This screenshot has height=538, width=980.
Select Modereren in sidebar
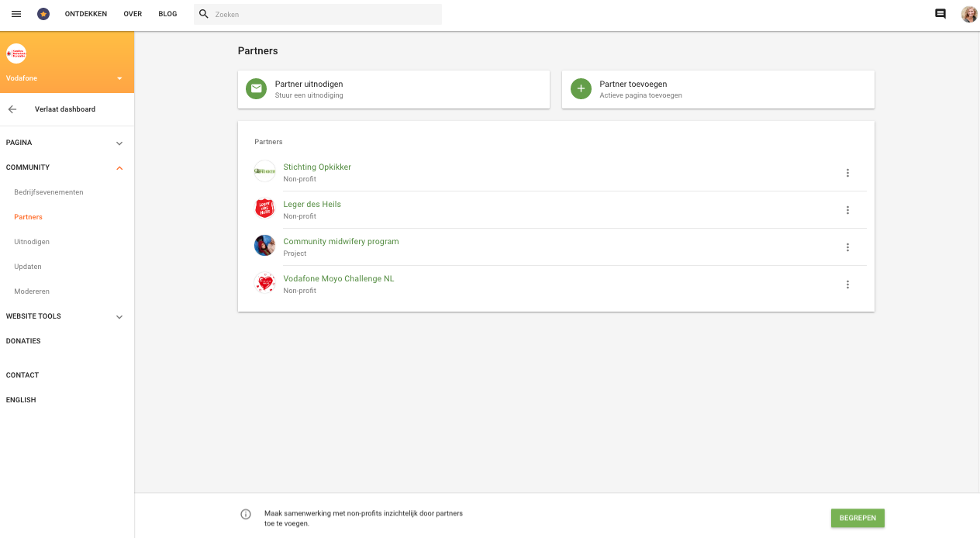[32, 291]
